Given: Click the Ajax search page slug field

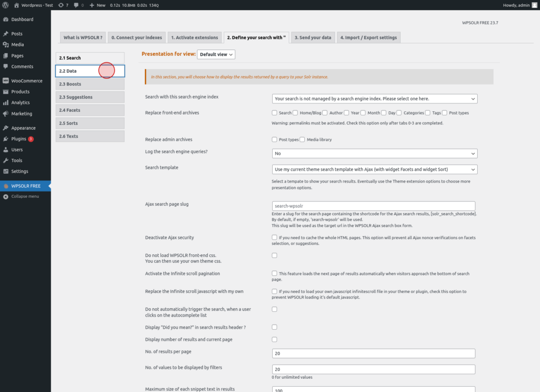Looking at the screenshot, I should coord(374,206).
